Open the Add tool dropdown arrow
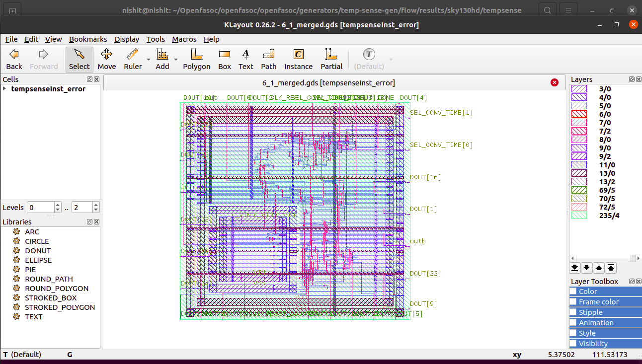642x364 pixels. pos(175,59)
